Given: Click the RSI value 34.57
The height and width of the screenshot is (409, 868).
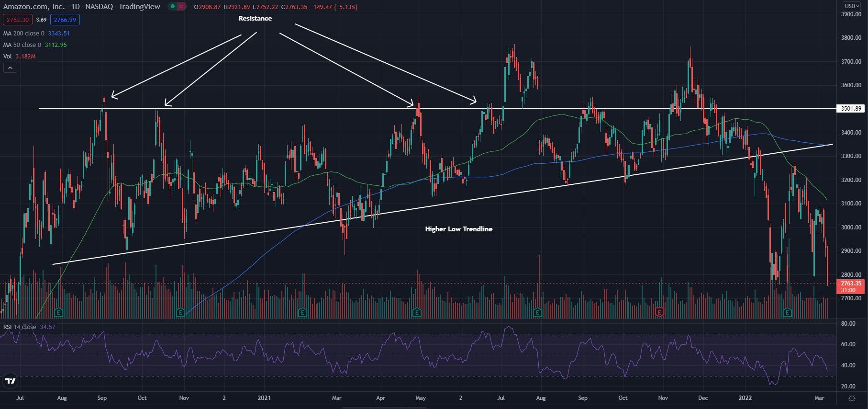Looking at the screenshot, I should click(x=47, y=327).
